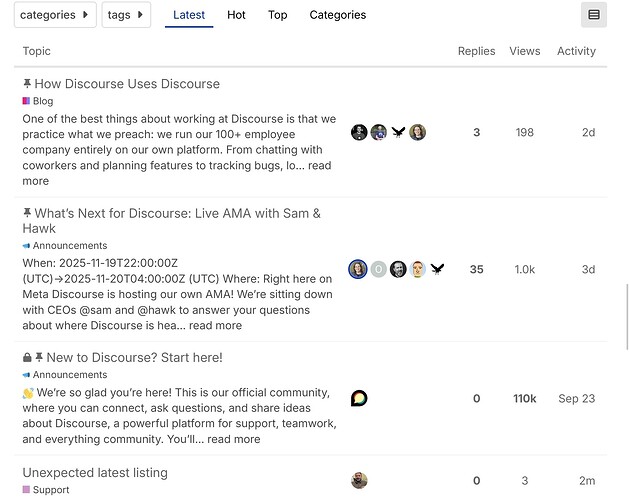Open the Announcements badge under the Live AMA topic
This screenshot has height=500, width=629.
coord(65,246)
